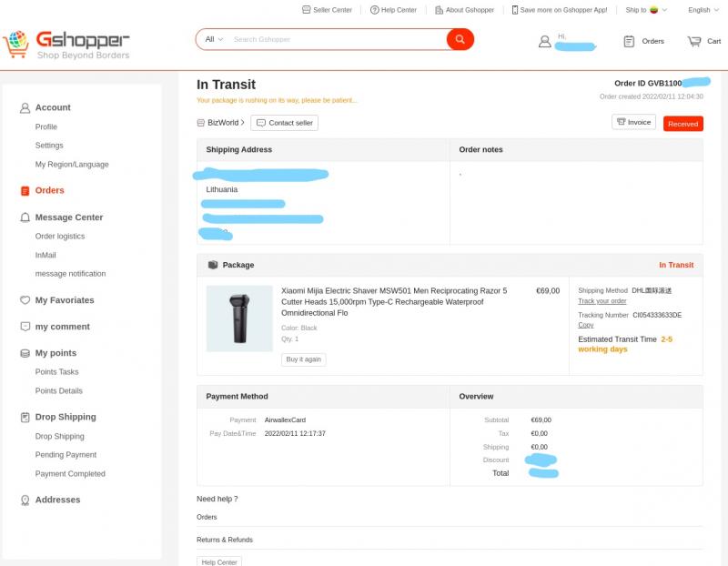Screen dimensions: 728x566
Task: Open the Returns & Refunds help link
Action: tap(225, 540)
